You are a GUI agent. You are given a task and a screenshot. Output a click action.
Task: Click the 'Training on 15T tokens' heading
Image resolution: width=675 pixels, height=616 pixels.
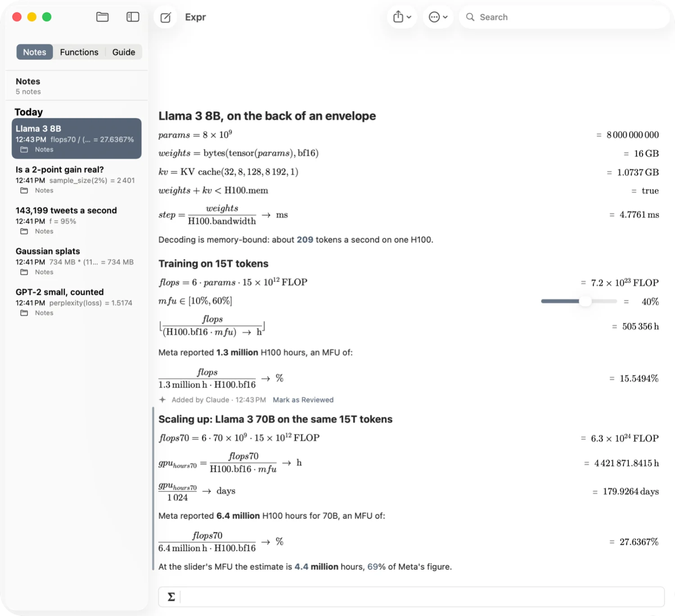213,263
